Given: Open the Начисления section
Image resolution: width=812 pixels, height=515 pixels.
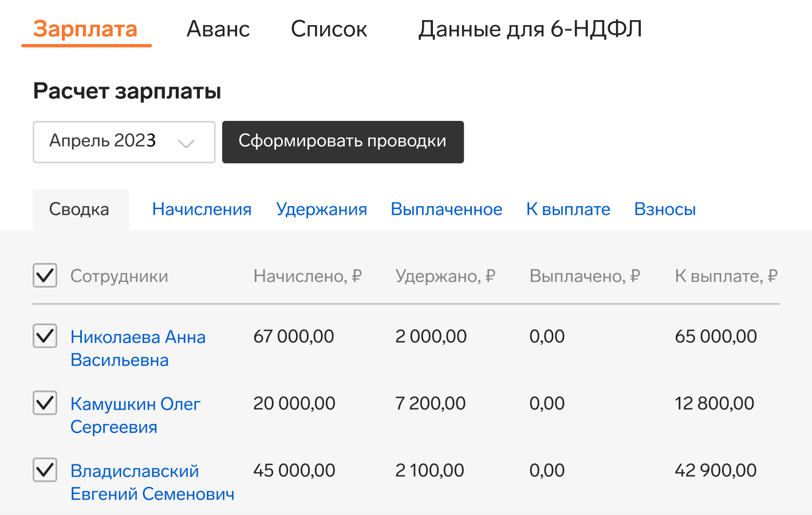Looking at the screenshot, I should 202,210.
